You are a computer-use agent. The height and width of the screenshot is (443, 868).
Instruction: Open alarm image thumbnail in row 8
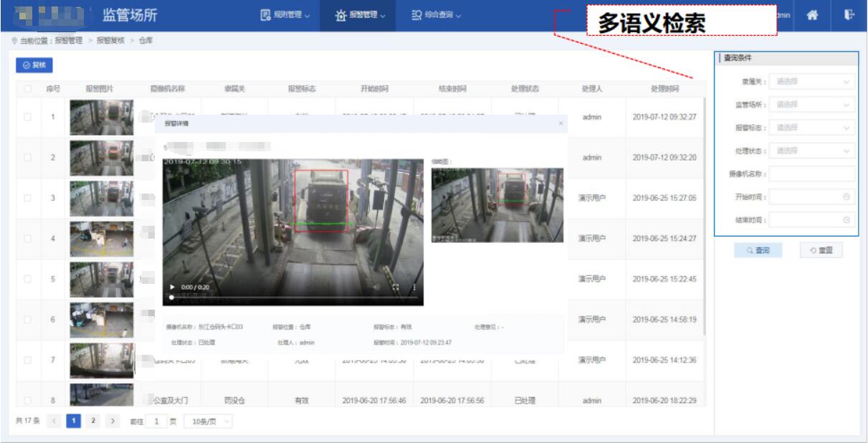tap(101, 396)
